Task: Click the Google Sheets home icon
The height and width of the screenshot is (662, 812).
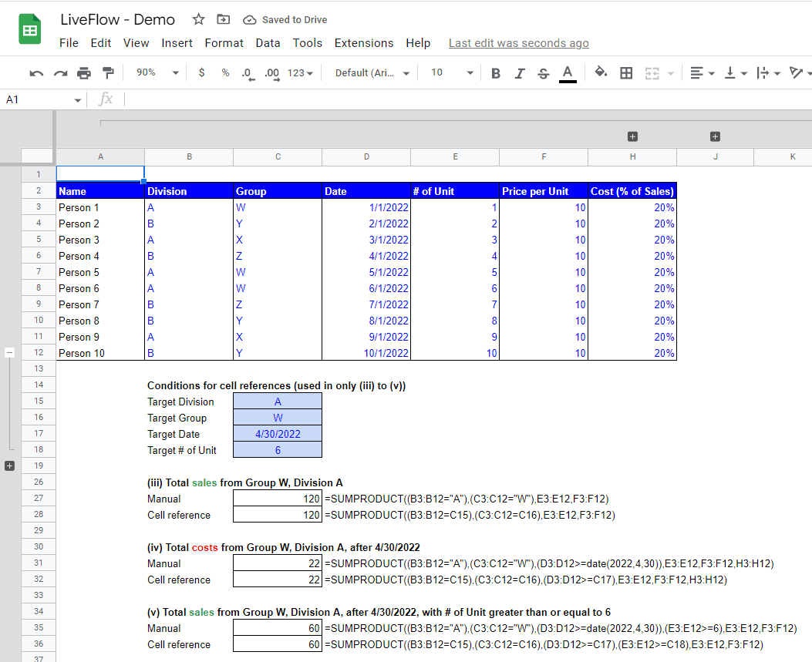Action: [30, 29]
